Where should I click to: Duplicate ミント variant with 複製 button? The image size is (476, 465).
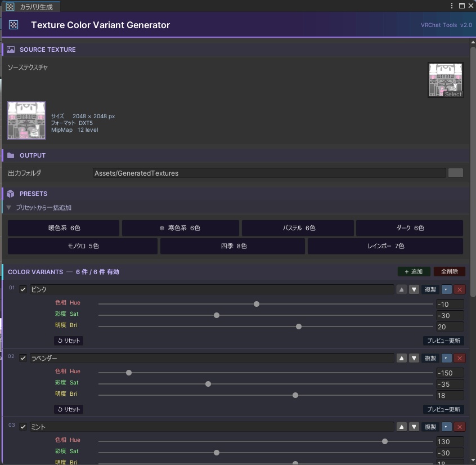click(x=430, y=427)
